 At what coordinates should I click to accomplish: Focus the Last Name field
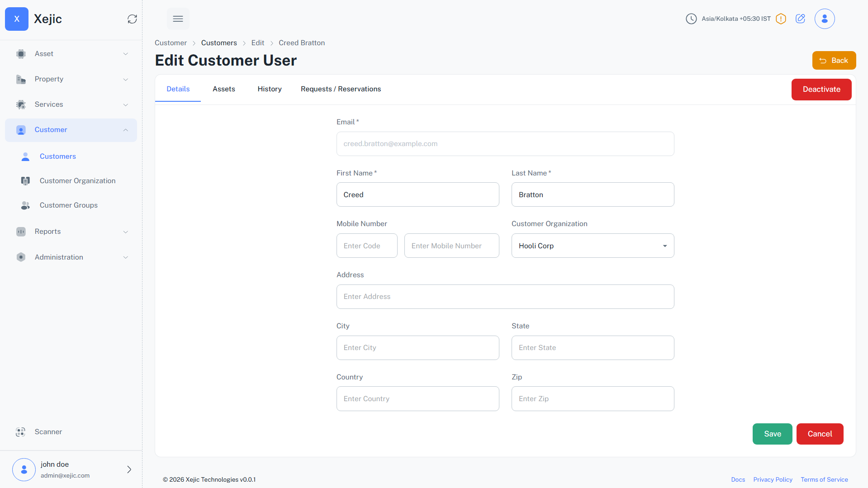coord(593,194)
